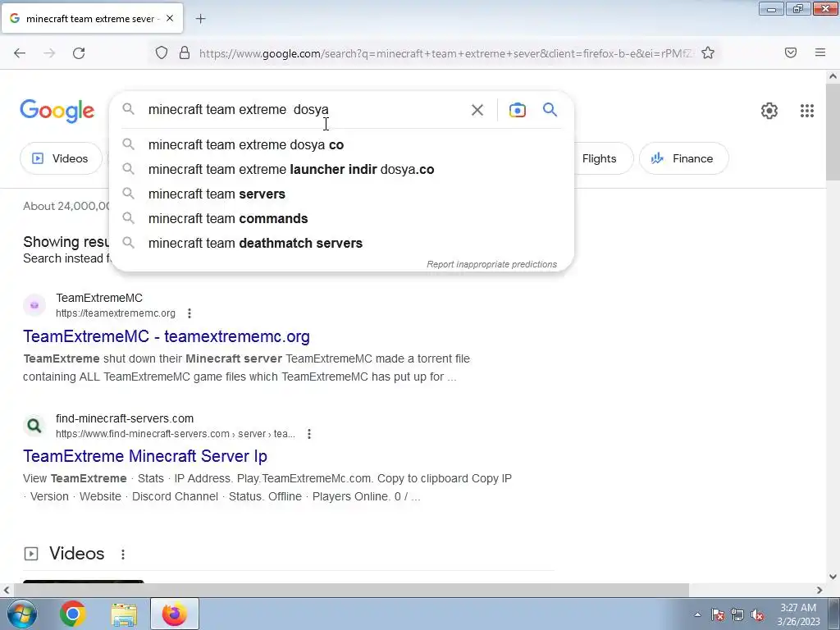Choose suggestion 'launcher indir dosya.co'
The height and width of the screenshot is (630, 840).
click(x=341, y=169)
